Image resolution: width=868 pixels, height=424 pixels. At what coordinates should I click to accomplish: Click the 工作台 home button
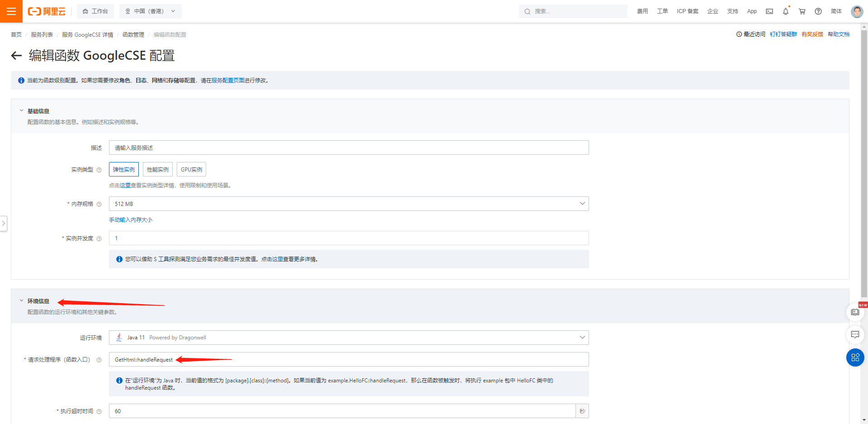[x=95, y=11]
